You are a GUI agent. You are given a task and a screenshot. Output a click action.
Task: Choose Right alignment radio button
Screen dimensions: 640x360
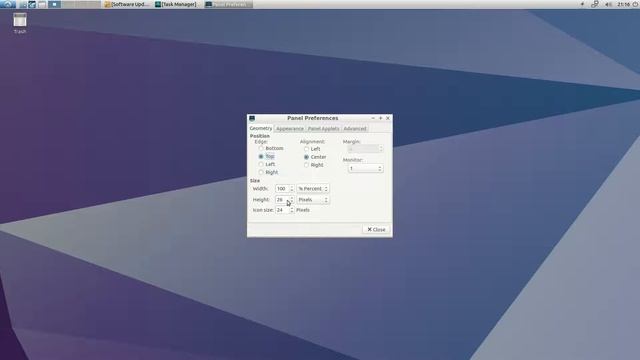pyautogui.click(x=306, y=165)
